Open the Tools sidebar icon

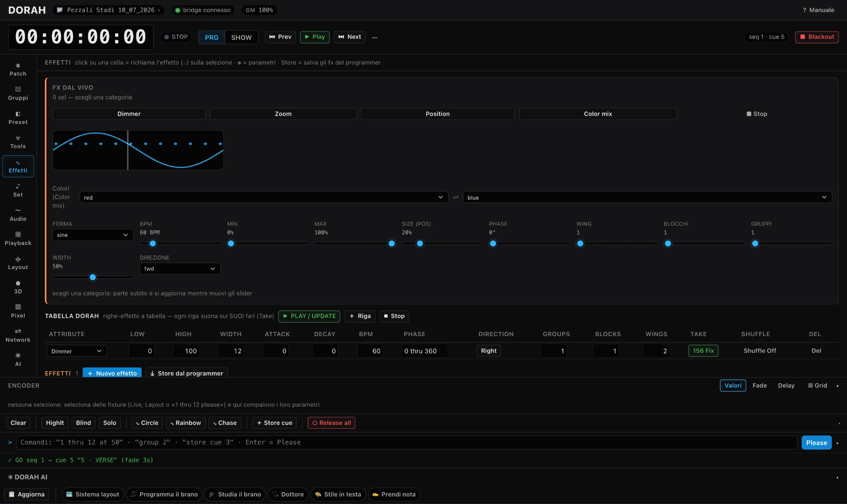coord(18,142)
